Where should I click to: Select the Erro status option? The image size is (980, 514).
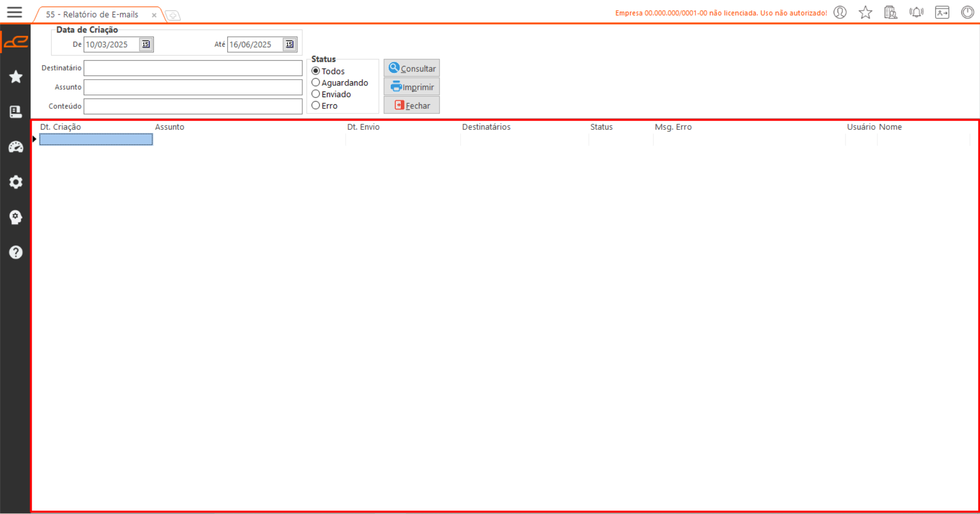point(316,106)
